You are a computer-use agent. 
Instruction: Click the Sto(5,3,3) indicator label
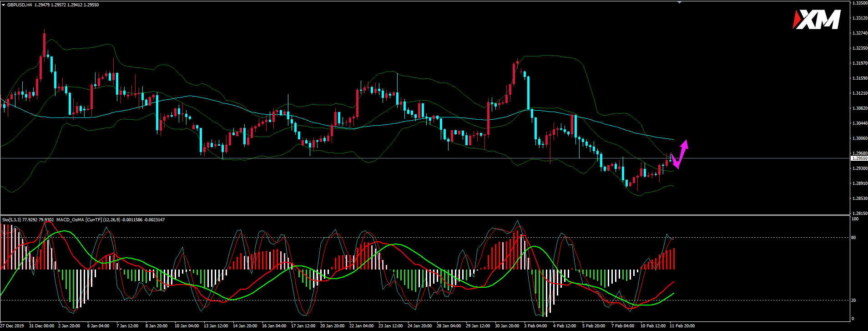coord(11,220)
